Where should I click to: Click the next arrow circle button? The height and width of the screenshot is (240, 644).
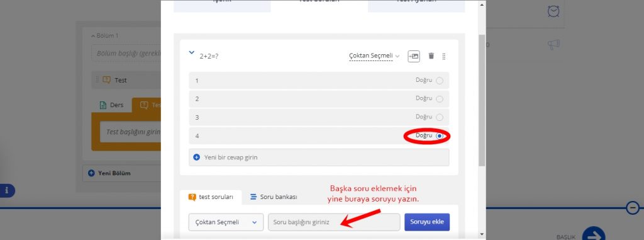click(594, 234)
